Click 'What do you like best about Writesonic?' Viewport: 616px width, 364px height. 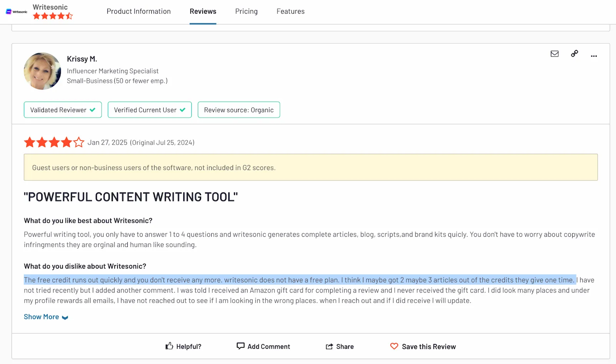point(88,220)
